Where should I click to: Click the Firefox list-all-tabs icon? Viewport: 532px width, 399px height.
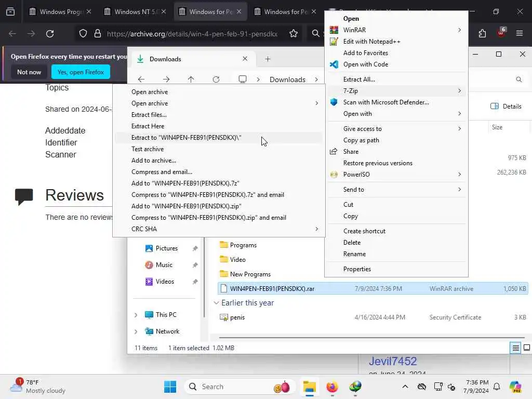pos(10,11)
